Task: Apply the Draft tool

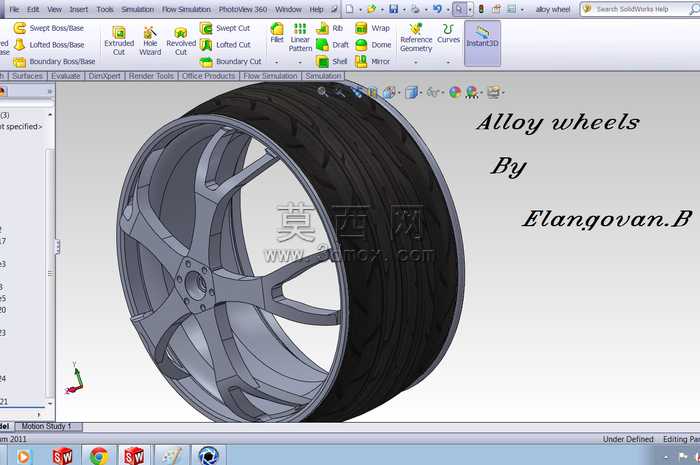Action: (332, 45)
